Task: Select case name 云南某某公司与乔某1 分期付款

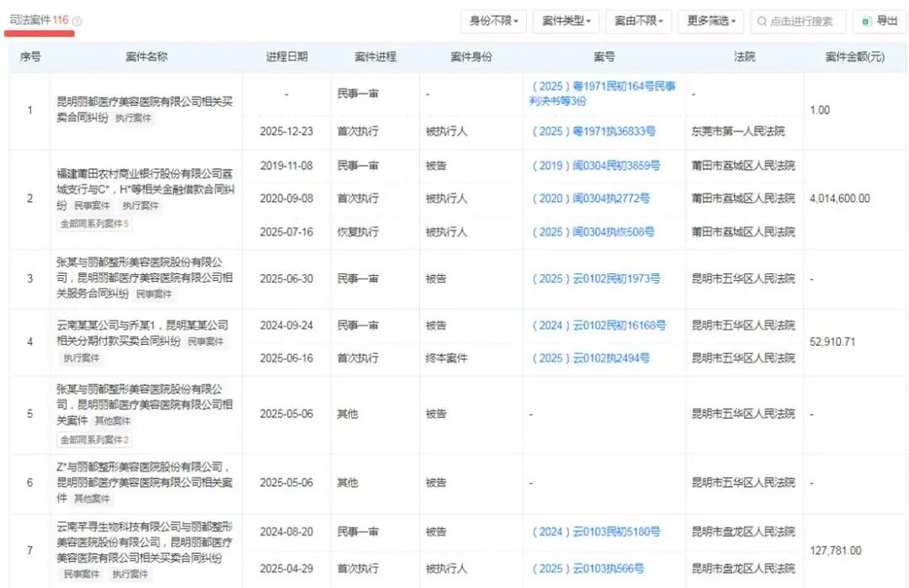Action: (142, 333)
